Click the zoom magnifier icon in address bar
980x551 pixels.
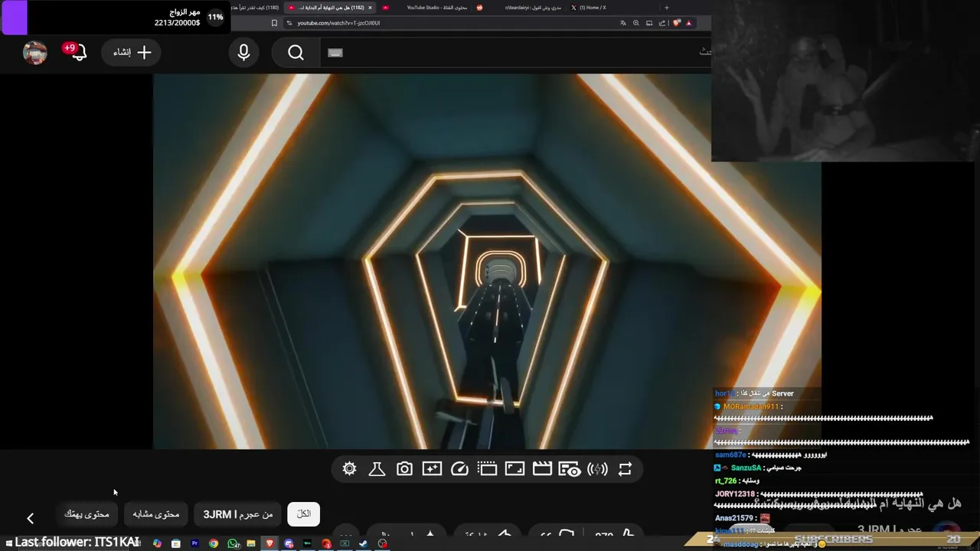(636, 23)
